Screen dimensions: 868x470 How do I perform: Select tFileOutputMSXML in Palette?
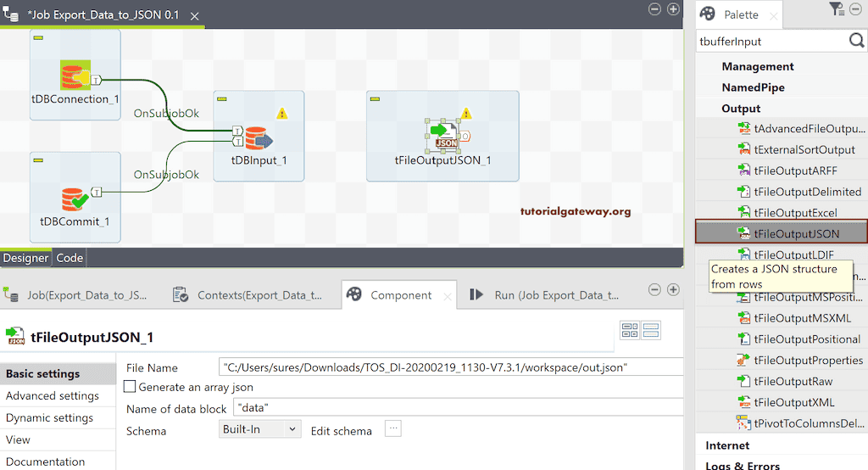tap(793, 318)
